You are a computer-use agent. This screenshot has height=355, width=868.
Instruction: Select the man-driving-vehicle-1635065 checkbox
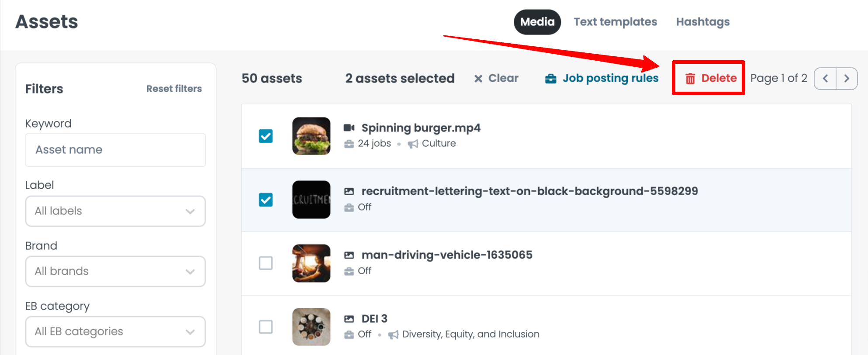point(266,263)
